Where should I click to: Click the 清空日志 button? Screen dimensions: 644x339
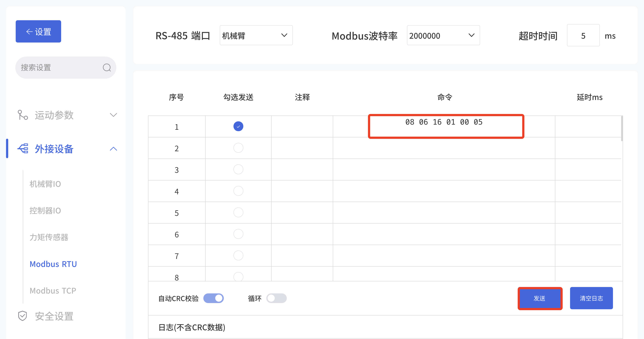[591, 298]
